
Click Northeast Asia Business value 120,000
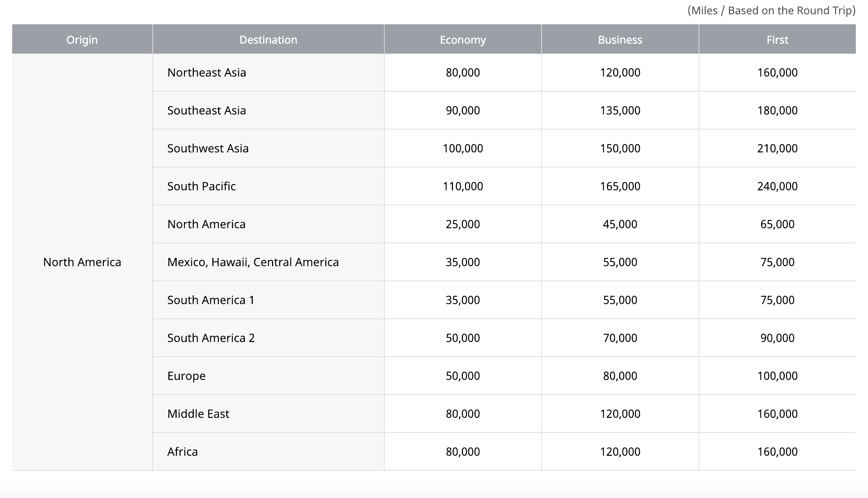pos(620,72)
